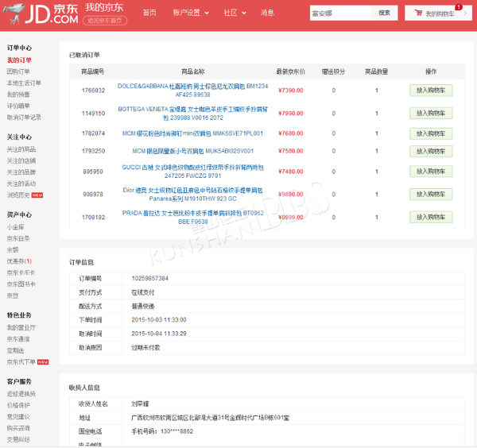
Task: Add item 1782074 to cart
Action: point(431,133)
